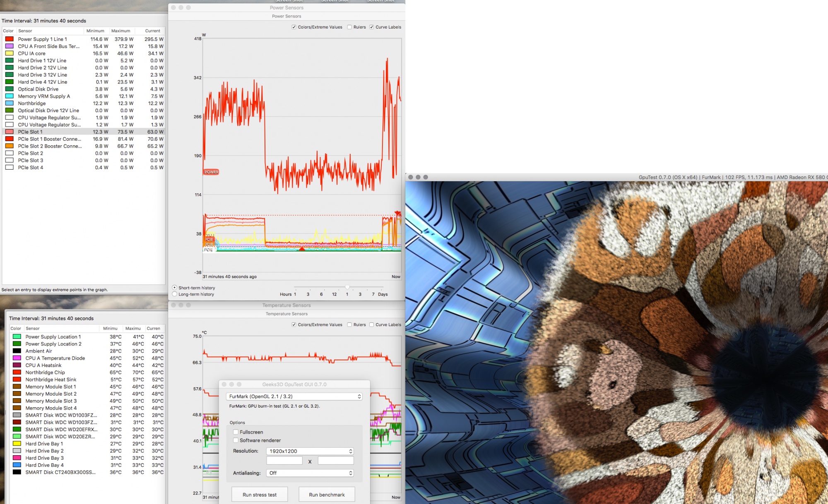Check the Software renderer option
This screenshot has height=504, width=828.
(x=236, y=440)
